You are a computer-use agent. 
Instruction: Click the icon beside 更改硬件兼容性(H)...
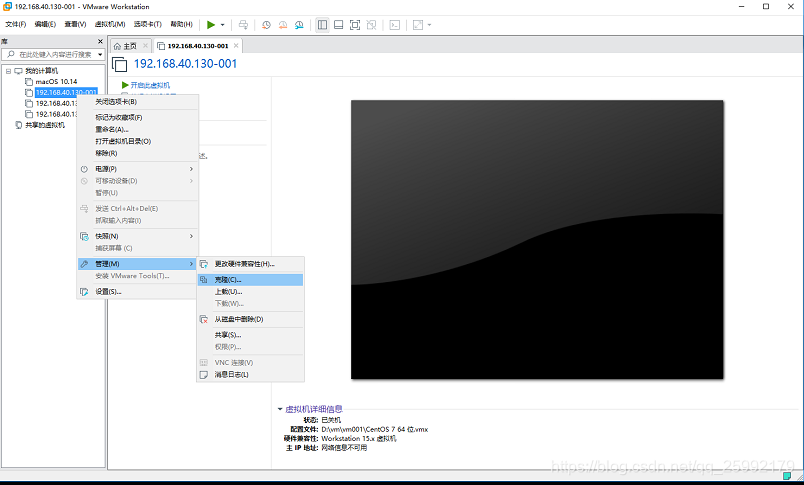coord(204,264)
